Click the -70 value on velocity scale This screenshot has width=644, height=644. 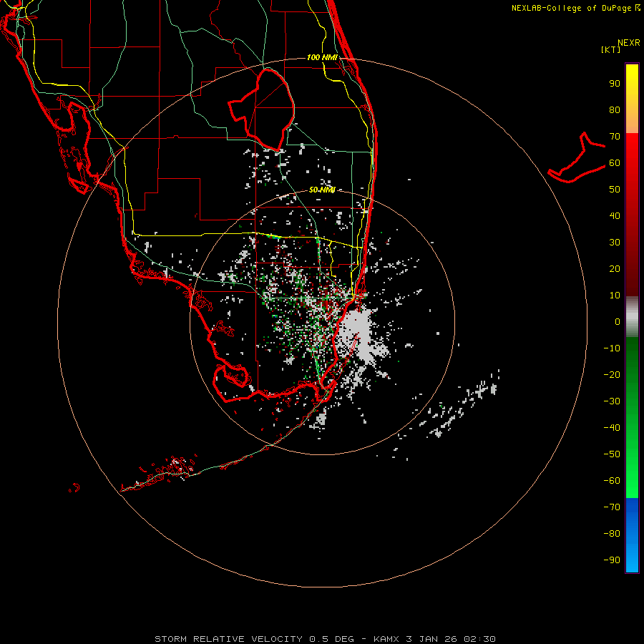click(612, 507)
